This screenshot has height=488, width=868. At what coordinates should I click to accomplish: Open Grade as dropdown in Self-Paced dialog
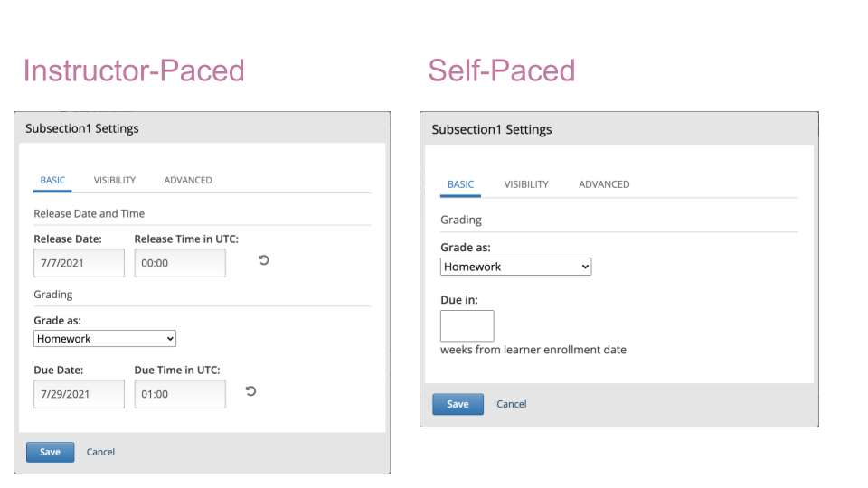[515, 267]
